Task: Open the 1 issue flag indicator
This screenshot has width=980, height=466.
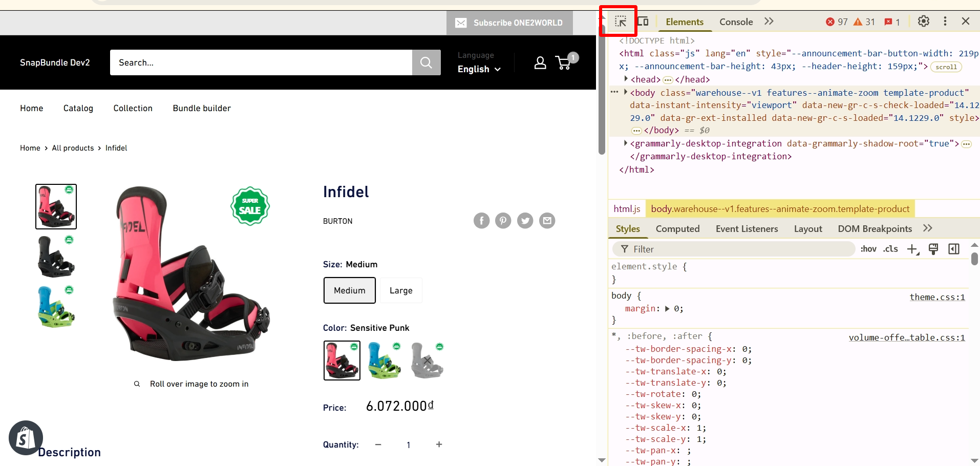Action: click(892, 22)
